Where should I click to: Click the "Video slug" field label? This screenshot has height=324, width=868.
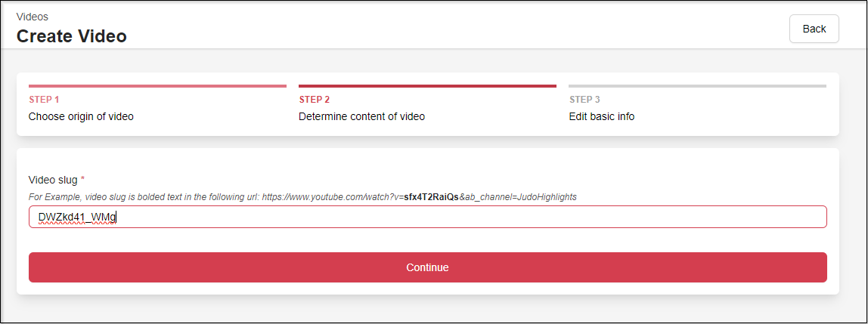[x=53, y=180]
